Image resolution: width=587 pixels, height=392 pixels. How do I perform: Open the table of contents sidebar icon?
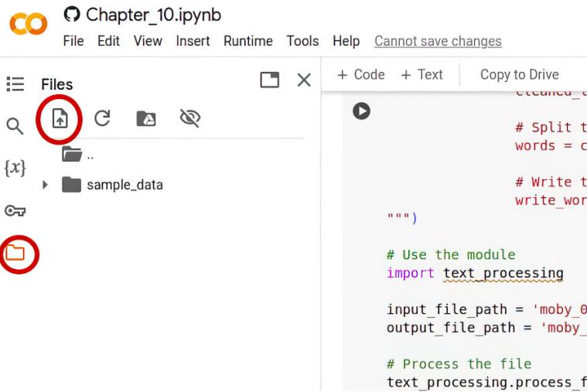(15, 84)
